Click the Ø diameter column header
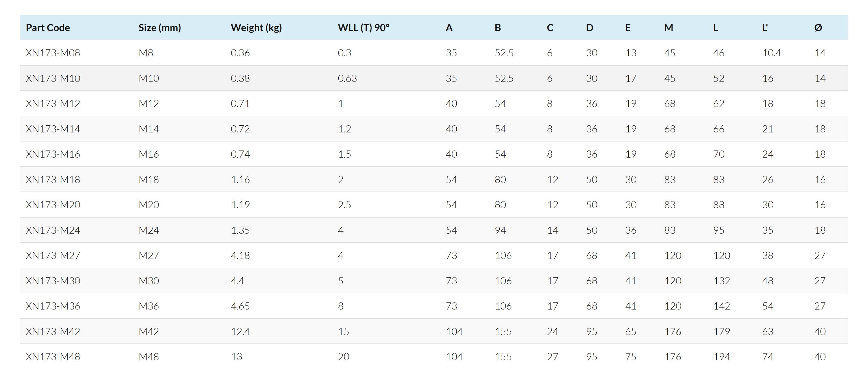 pyautogui.click(x=818, y=28)
